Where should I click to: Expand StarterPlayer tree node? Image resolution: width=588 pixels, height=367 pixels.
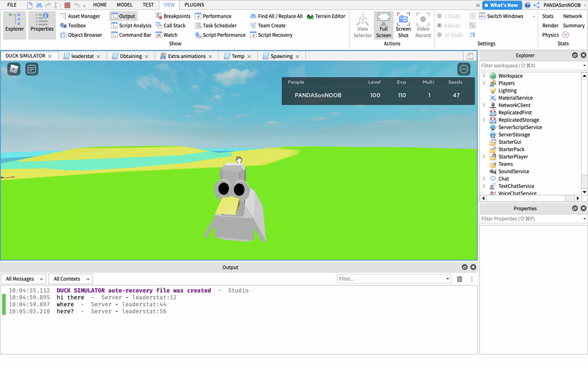click(483, 157)
